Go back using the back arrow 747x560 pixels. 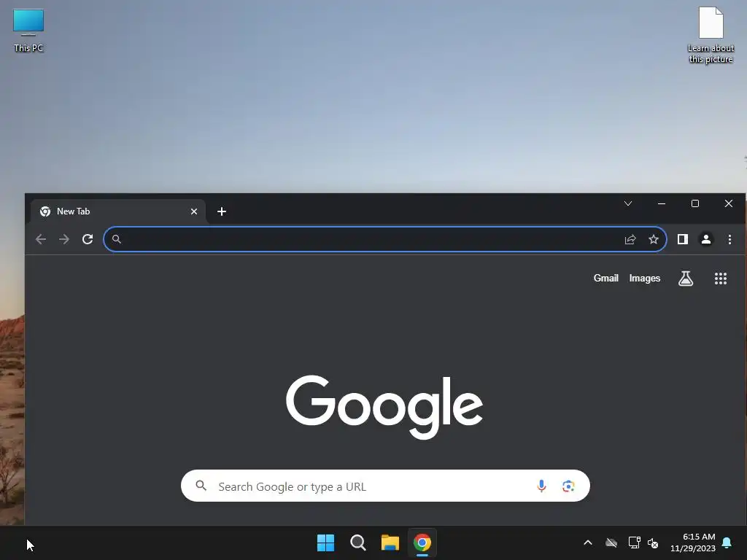coord(41,239)
